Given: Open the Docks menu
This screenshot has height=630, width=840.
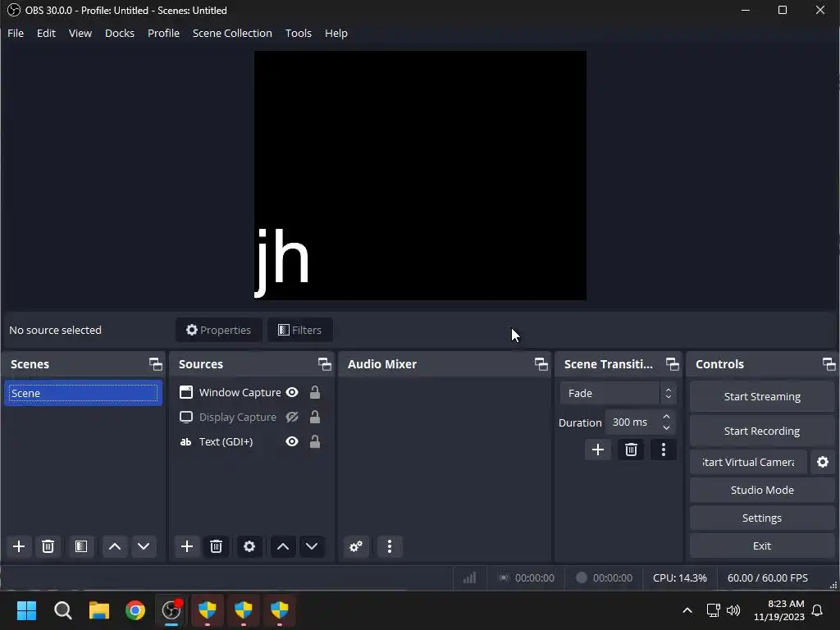Looking at the screenshot, I should tap(120, 33).
